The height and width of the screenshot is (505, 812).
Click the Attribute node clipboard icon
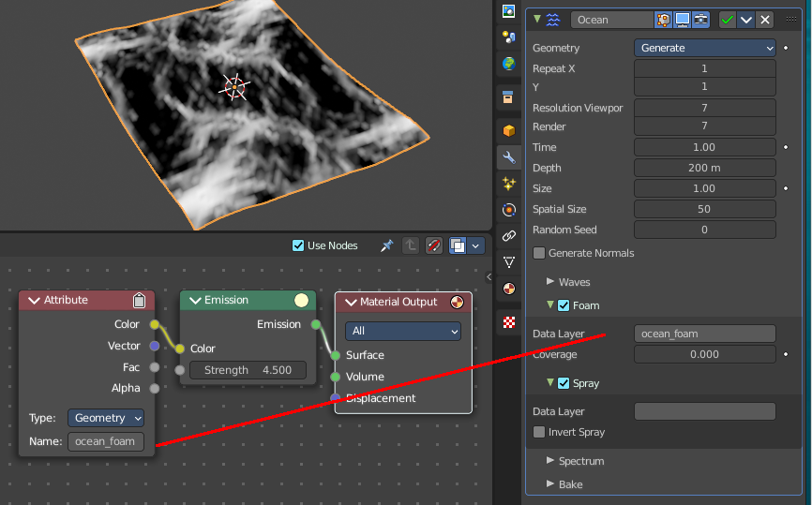click(140, 300)
